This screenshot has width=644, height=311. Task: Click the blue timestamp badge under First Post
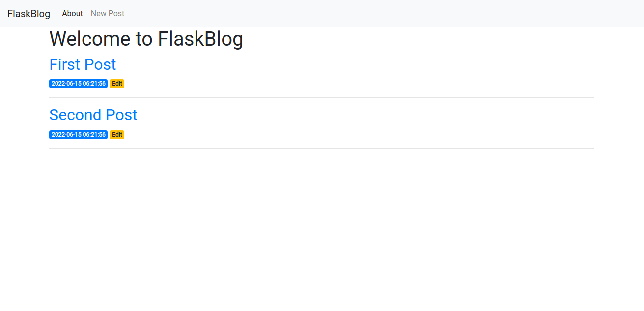[x=78, y=83]
